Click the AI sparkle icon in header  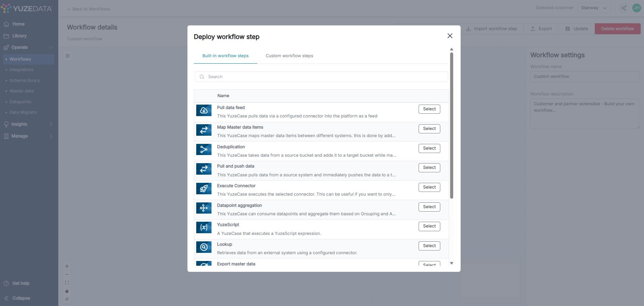tap(623, 8)
